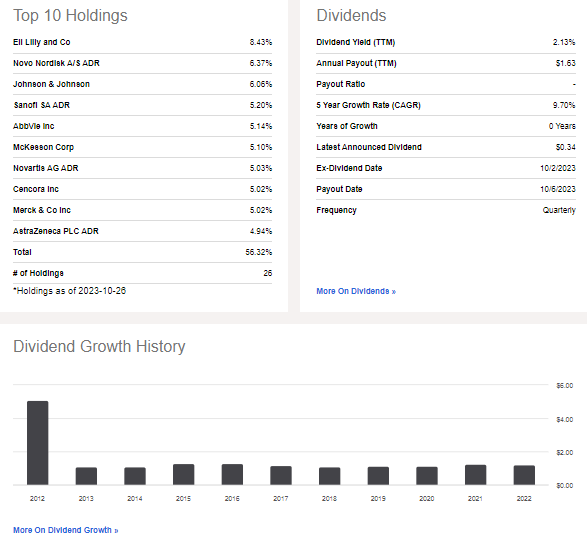587x547 pixels.
Task: Click the 2012 year axis label
Action: (37, 499)
